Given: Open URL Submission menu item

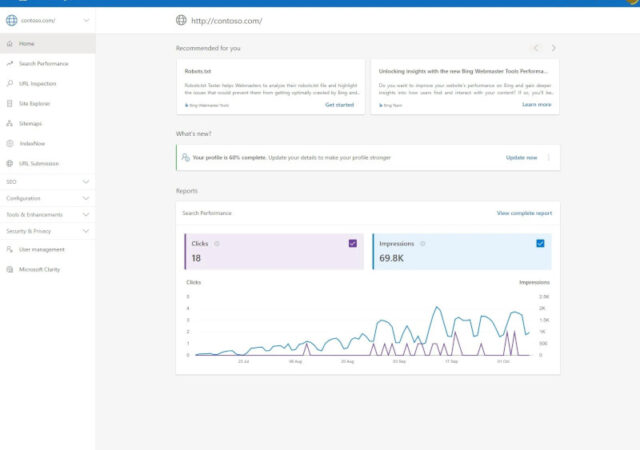Looking at the screenshot, I should click(48, 163).
